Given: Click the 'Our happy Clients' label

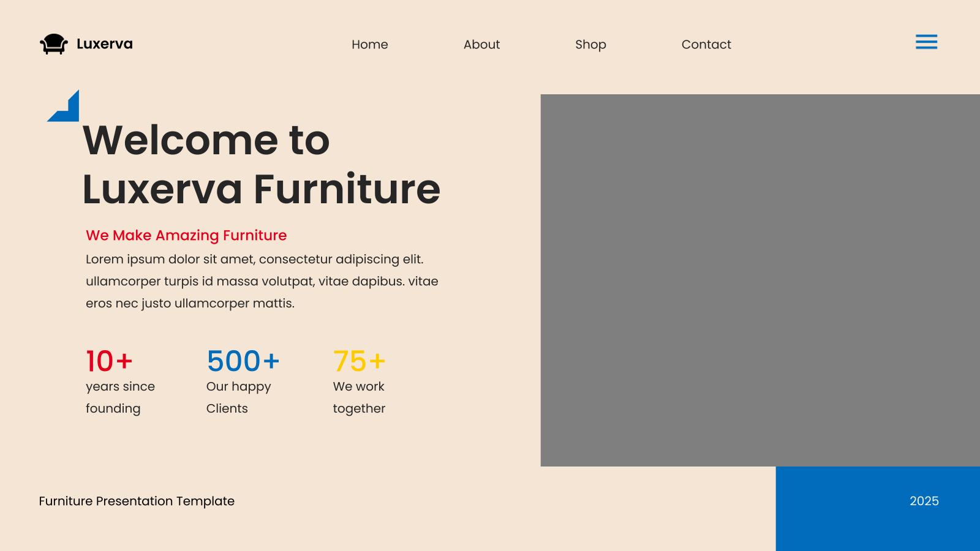Looking at the screenshot, I should coord(239,397).
